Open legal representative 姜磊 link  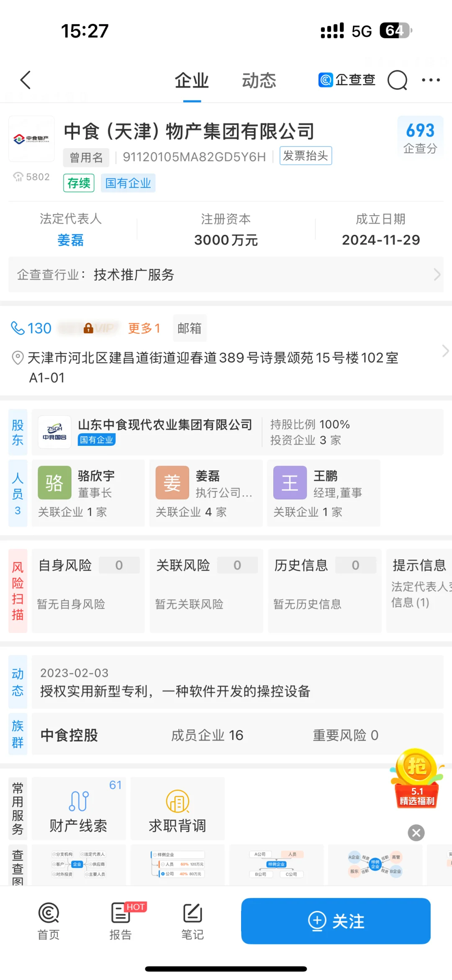click(x=71, y=240)
